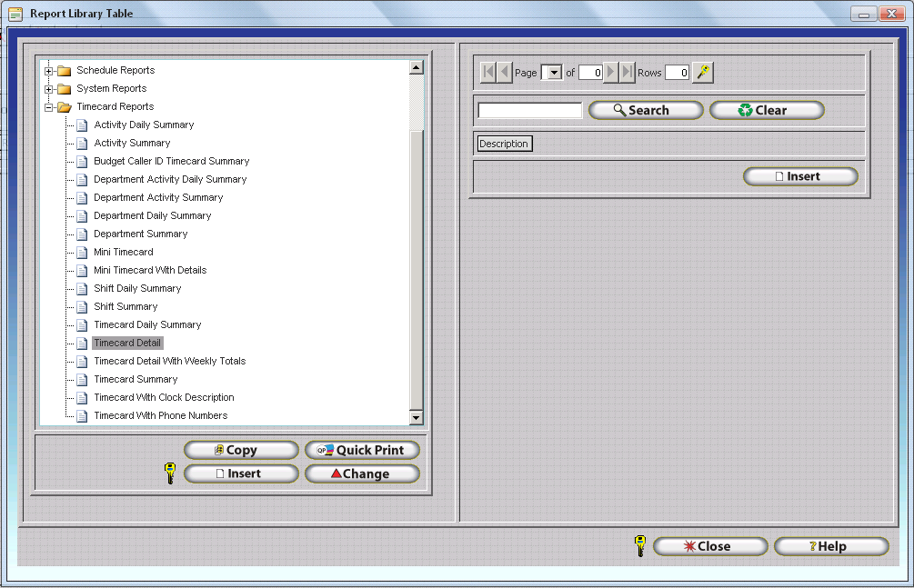Click the next page arrow
914x588 pixels.
(x=611, y=73)
